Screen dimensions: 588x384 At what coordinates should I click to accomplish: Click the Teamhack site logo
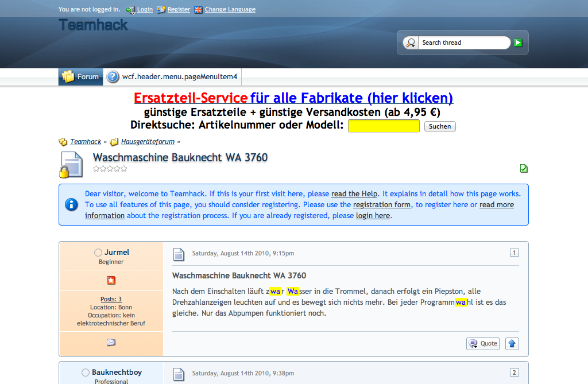pyautogui.click(x=93, y=25)
